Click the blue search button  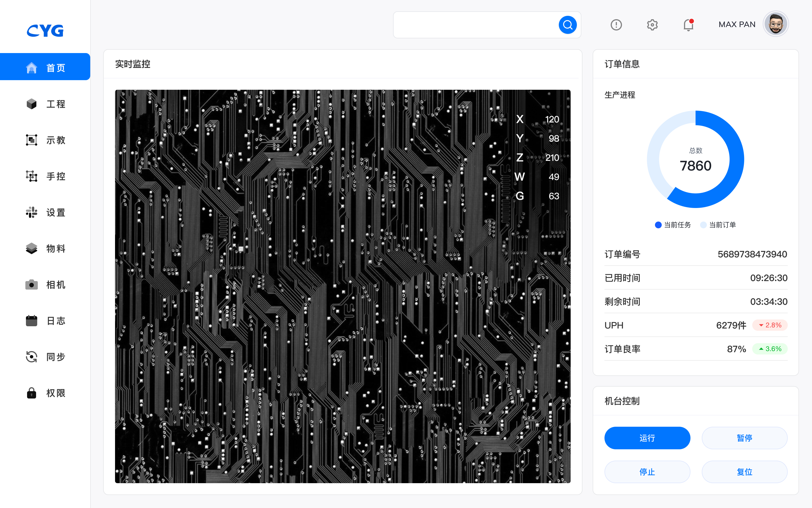pyautogui.click(x=567, y=25)
